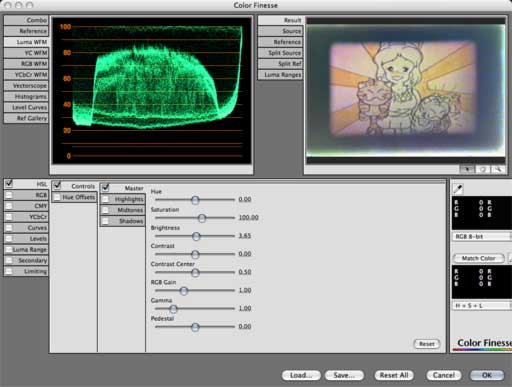
Task: Open the Level Curves tab
Action: [26, 107]
